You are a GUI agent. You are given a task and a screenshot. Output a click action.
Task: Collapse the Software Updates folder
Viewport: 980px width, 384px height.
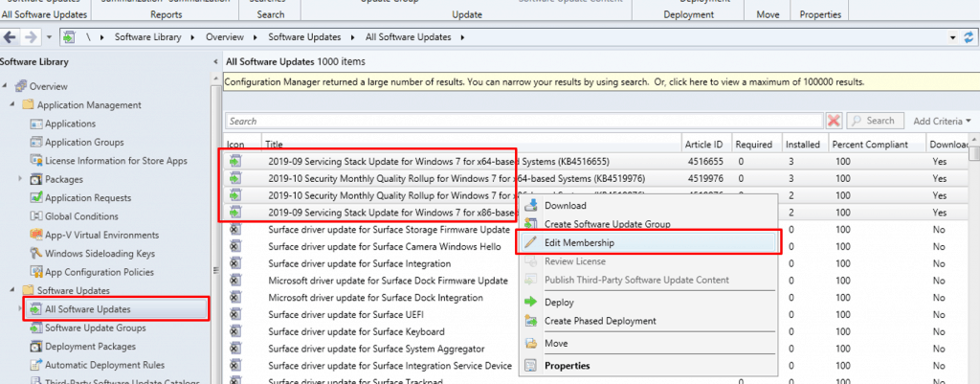[x=13, y=290]
